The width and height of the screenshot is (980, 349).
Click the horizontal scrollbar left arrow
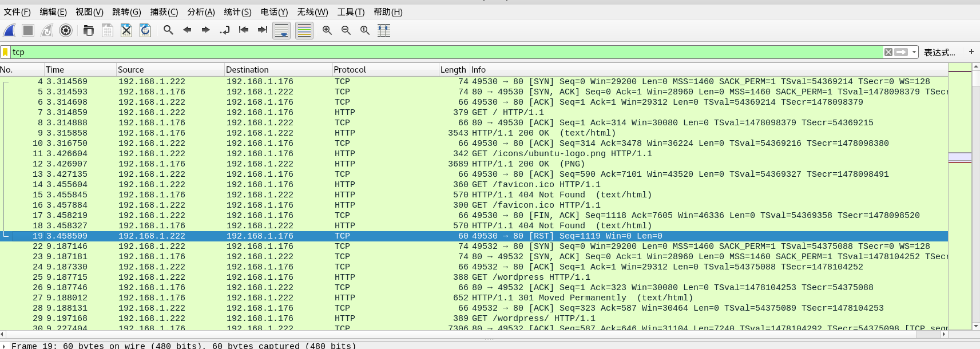click(x=3, y=334)
